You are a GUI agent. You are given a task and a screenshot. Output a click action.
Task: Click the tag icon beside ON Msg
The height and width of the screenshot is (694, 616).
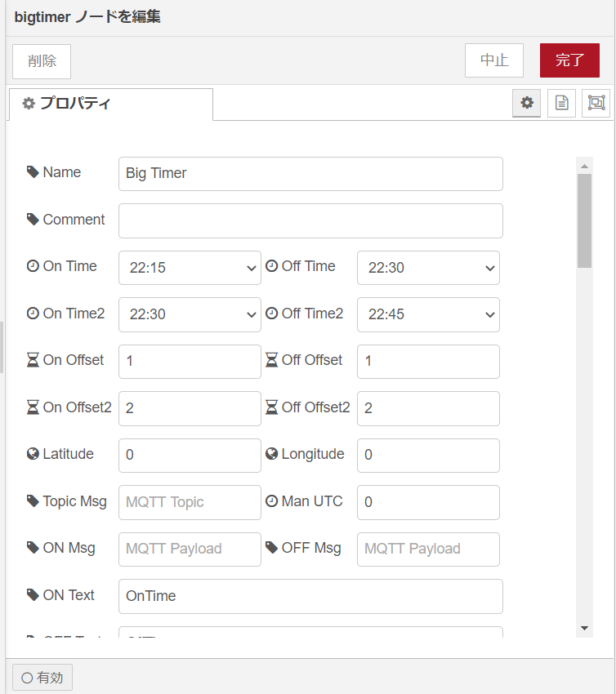point(33,548)
